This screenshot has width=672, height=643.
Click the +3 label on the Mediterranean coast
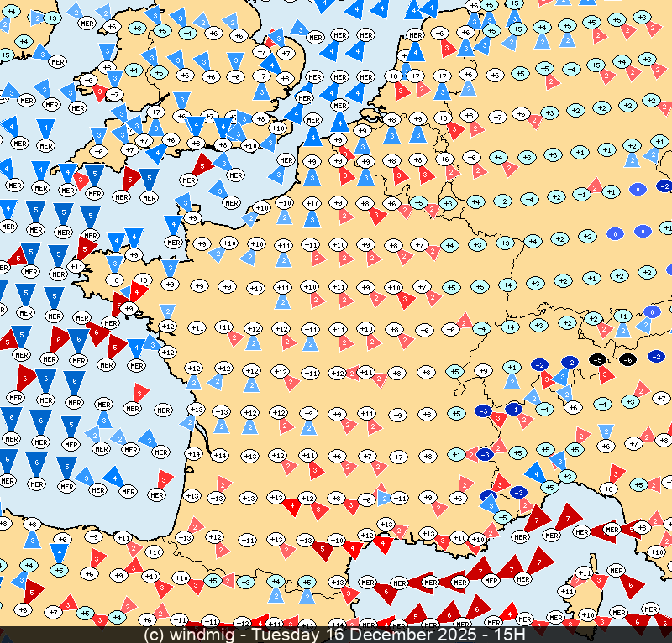click(568, 477)
